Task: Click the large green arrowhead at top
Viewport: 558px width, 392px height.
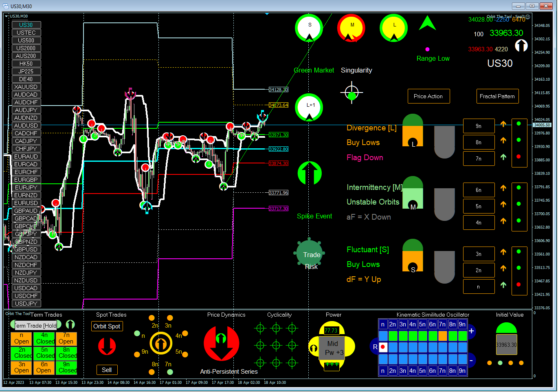Action: (427, 23)
